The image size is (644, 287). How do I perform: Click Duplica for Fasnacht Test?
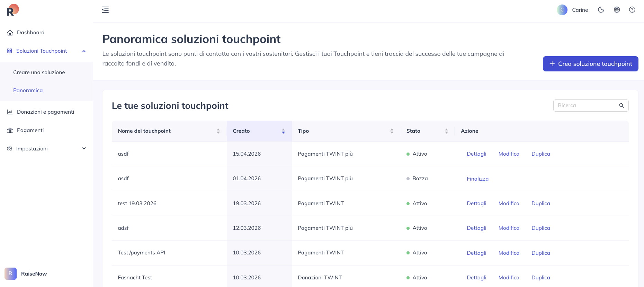tap(540, 278)
